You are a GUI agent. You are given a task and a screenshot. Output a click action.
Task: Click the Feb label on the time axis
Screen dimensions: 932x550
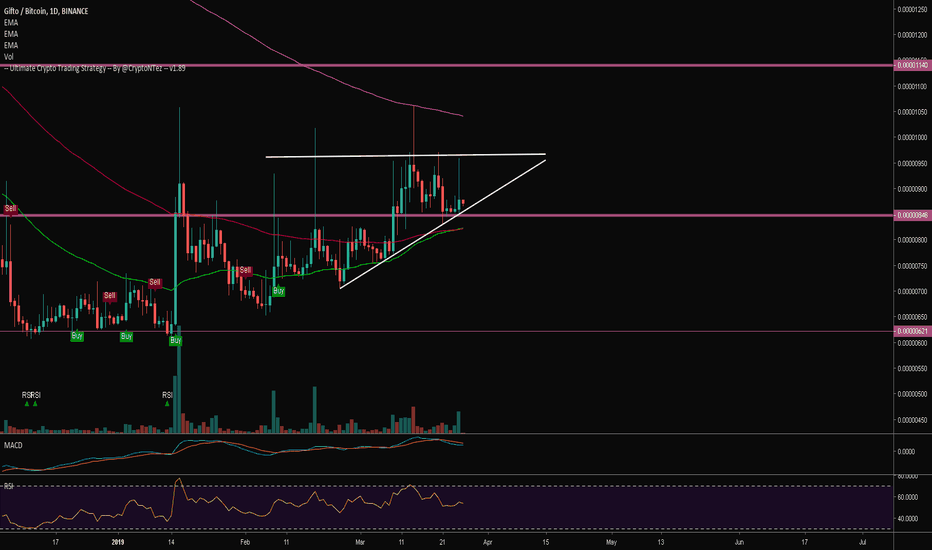coord(245,542)
